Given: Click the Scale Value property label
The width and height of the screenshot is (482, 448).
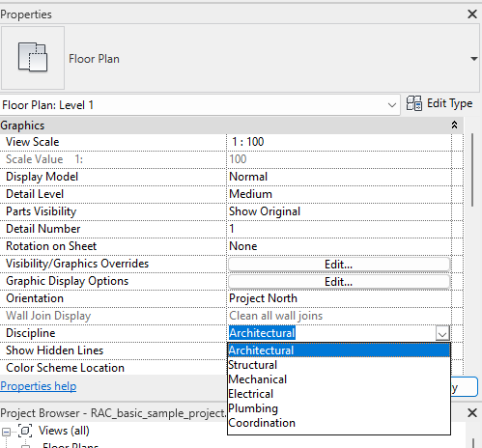Looking at the screenshot, I should click(44, 159).
